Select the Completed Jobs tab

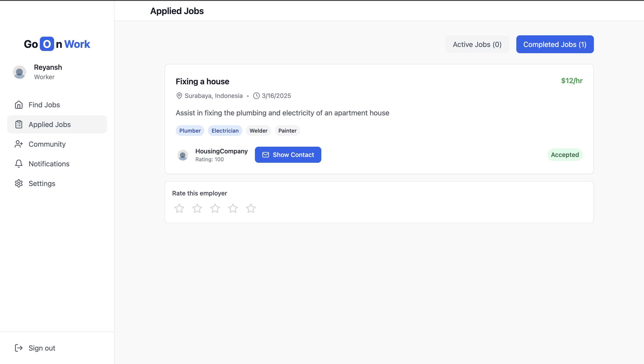(555, 44)
